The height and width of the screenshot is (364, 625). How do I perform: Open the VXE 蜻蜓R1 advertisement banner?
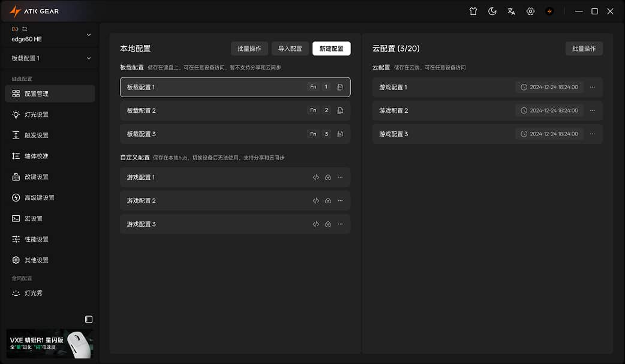[50, 343]
